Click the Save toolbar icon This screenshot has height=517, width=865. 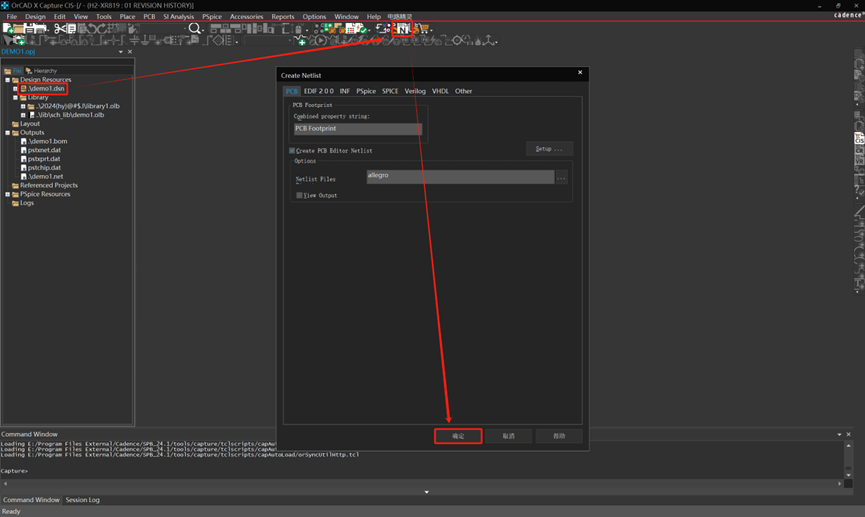click(30, 28)
